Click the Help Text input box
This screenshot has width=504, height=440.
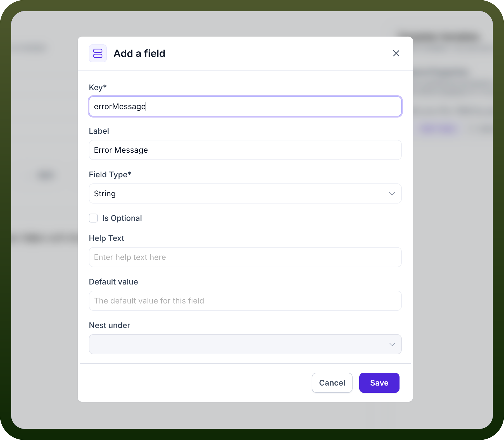pos(245,257)
